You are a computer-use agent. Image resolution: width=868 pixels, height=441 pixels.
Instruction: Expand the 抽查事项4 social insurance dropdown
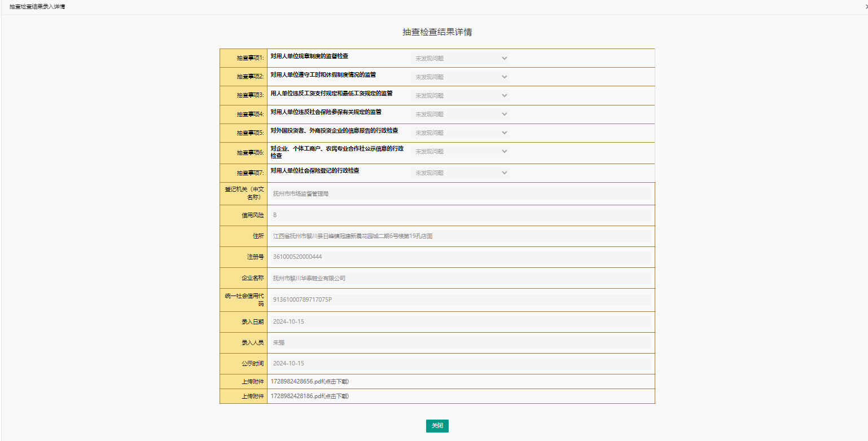click(461, 114)
